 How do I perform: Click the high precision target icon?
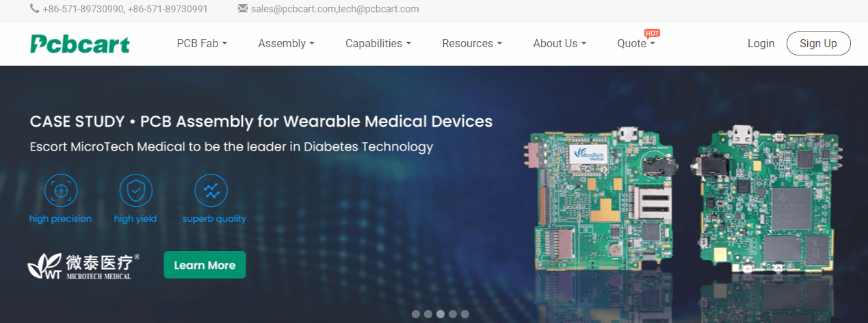coord(61,191)
